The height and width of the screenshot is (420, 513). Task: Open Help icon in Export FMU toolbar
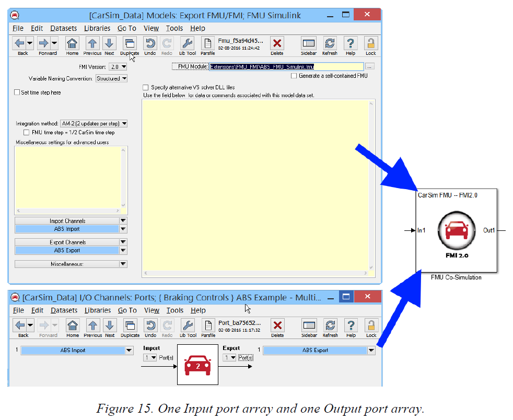[x=351, y=43]
